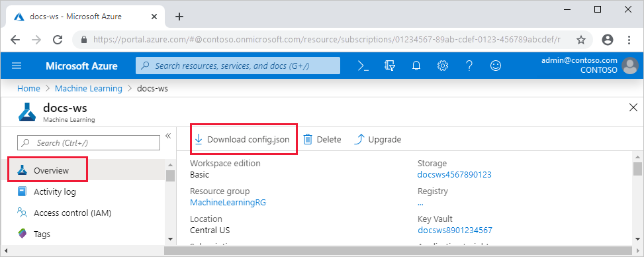The height and width of the screenshot is (257, 644).
Task: Open a new browser tab
Action: point(179,17)
